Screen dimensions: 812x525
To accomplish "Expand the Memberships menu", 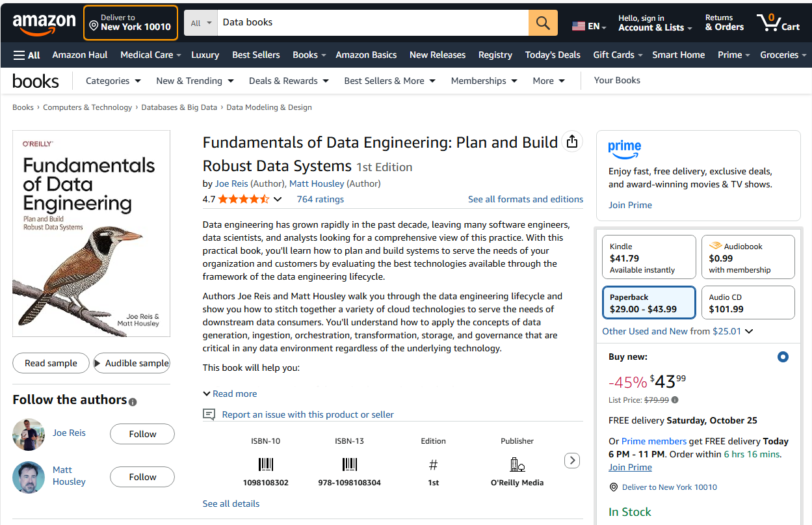I will click(484, 81).
